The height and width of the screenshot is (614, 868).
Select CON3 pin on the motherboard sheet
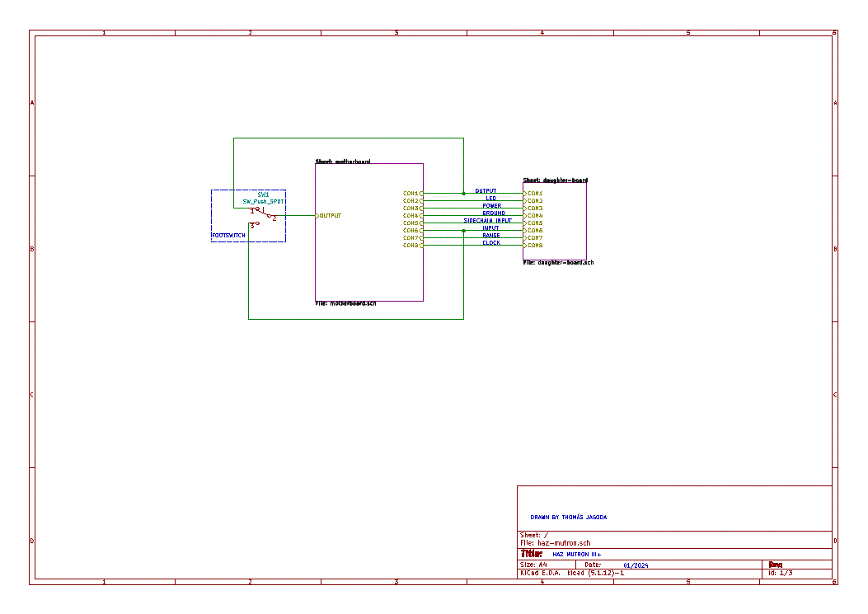point(413,209)
